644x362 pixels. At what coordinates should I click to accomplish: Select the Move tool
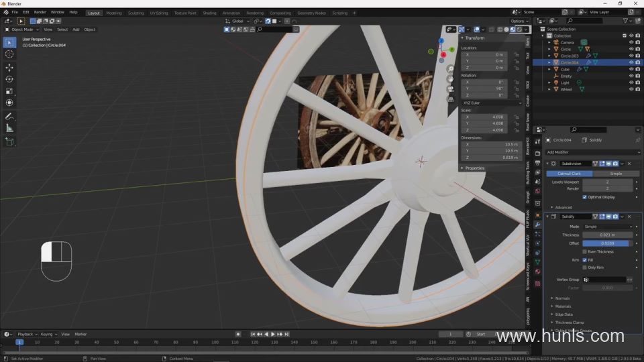pyautogui.click(x=9, y=67)
